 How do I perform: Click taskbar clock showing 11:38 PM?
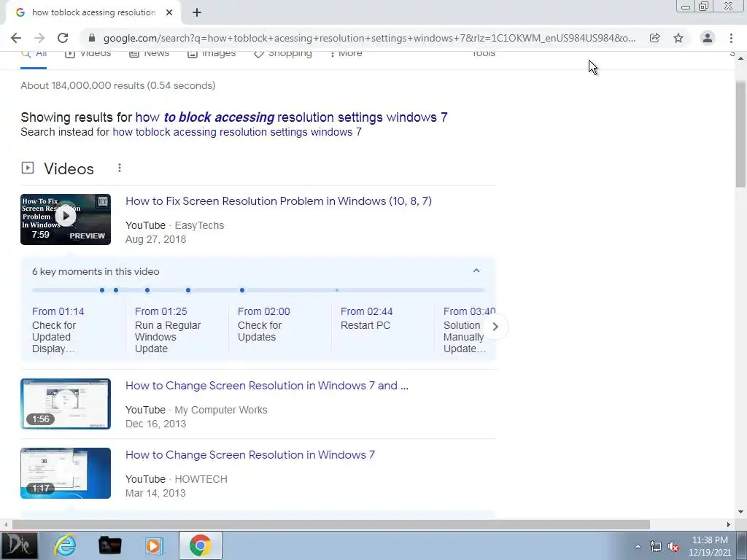(x=710, y=546)
